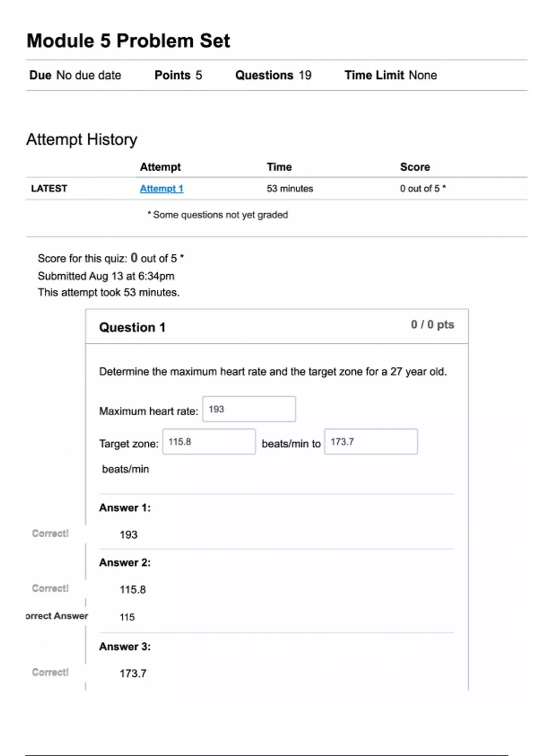
Task: Open the Attempt 1 link
Action: [161, 189]
